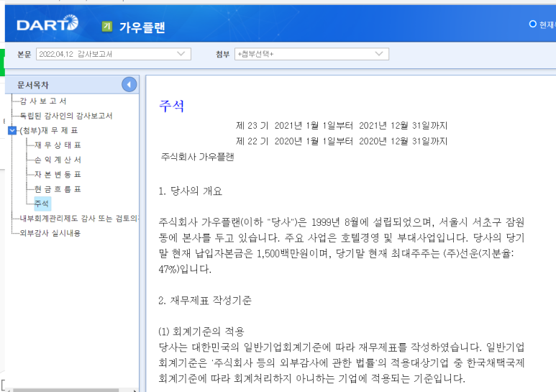The width and height of the screenshot is (556, 392).
Task: Select the highlighted 주석 tree item
Action: (x=42, y=204)
